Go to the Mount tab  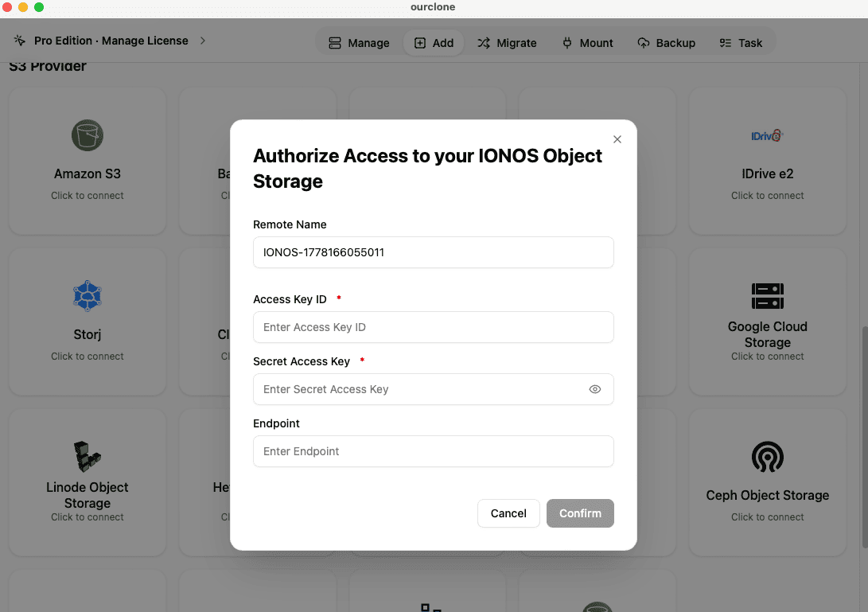click(x=587, y=43)
